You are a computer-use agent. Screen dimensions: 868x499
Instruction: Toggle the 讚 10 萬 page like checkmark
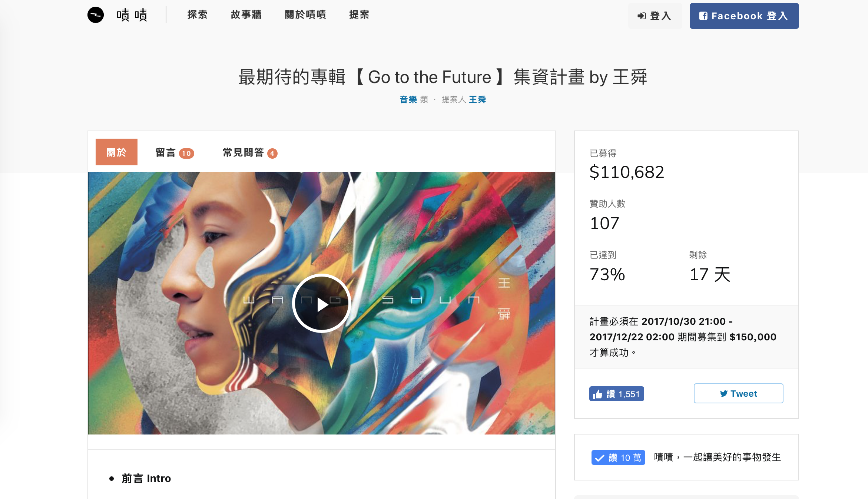point(599,457)
